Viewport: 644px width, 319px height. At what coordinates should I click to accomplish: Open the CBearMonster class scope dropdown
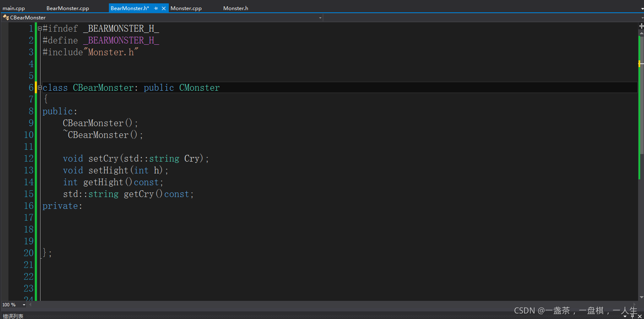[320, 18]
